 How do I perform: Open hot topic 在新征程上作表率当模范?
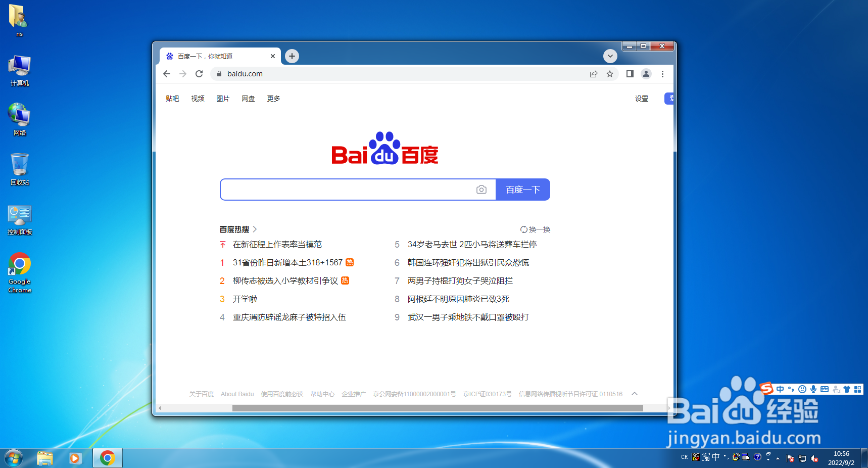[x=277, y=245]
